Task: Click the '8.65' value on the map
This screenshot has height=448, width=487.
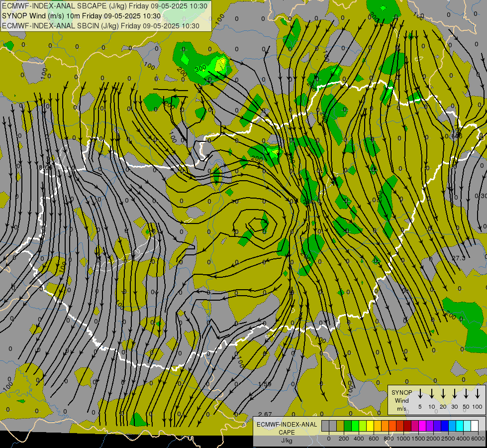Action: [x=46, y=168]
